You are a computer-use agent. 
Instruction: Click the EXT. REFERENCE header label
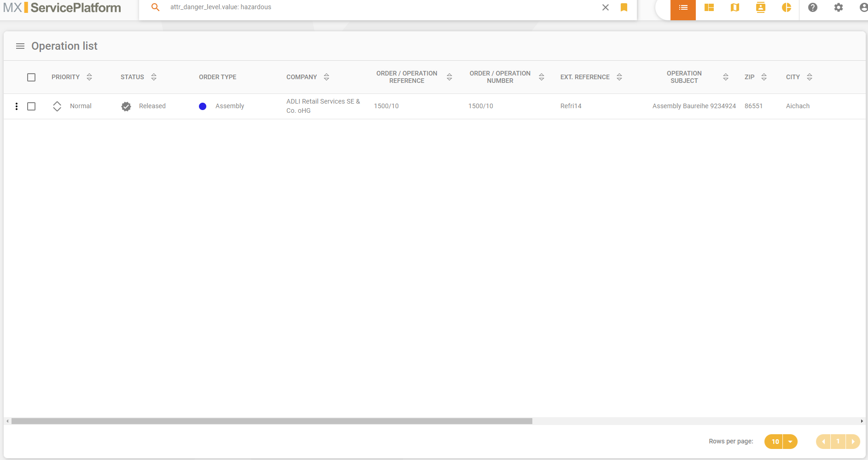tap(585, 77)
